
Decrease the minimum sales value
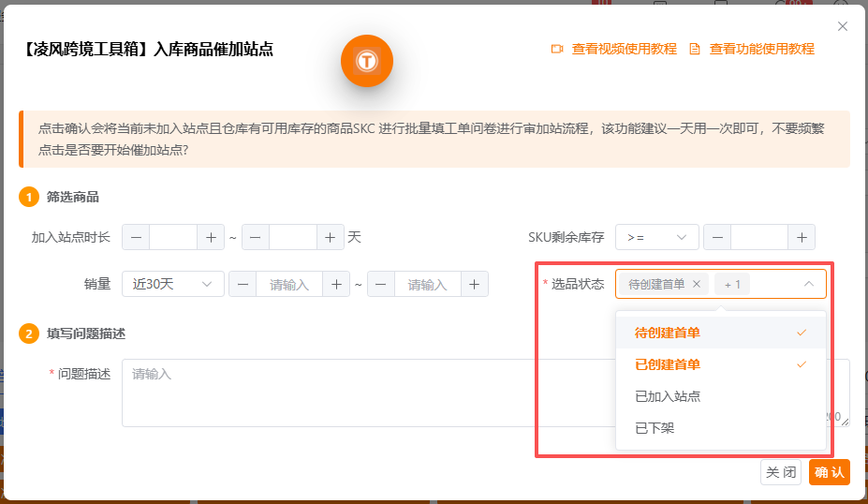[x=243, y=284]
